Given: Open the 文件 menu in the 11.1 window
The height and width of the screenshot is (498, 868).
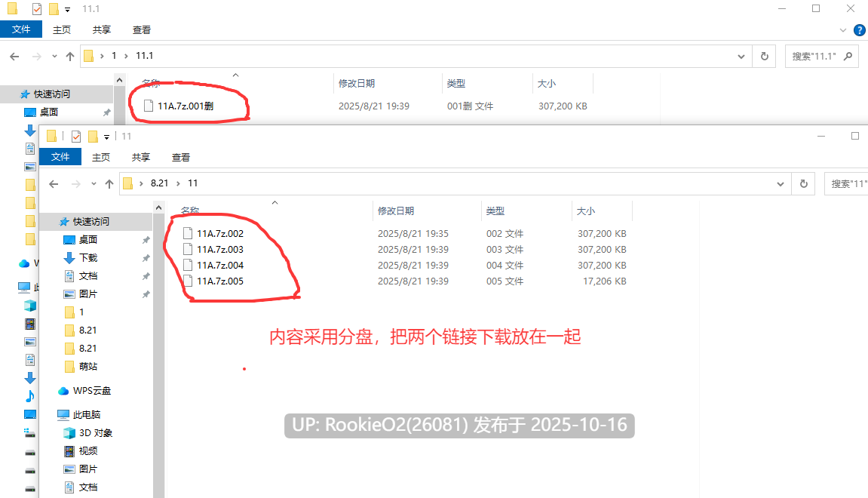Looking at the screenshot, I should tap(21, 29).
